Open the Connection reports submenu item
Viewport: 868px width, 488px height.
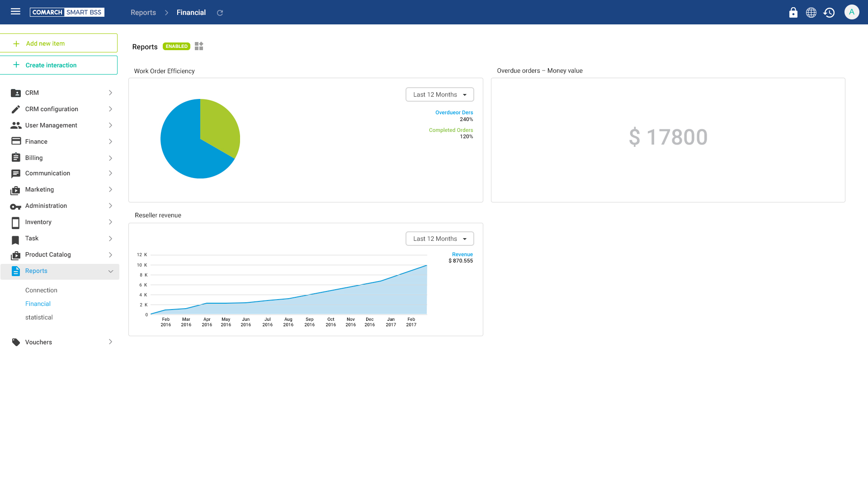[x=41, y=290]
